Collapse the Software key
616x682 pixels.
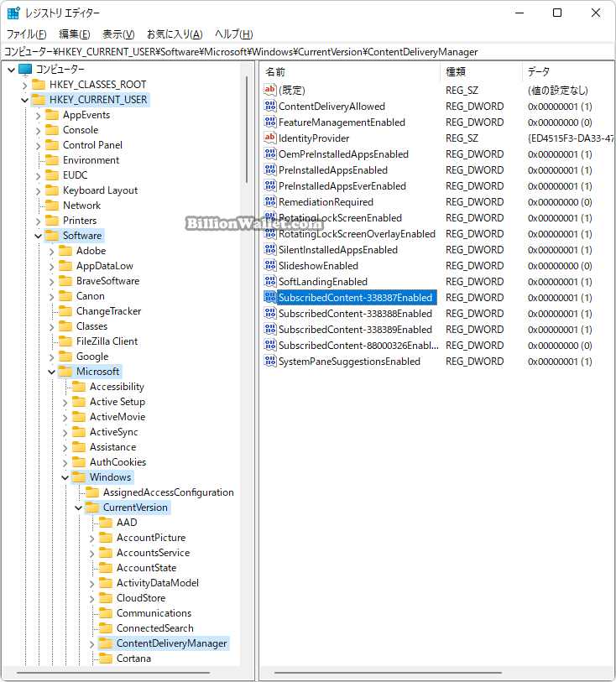point(39,237)
